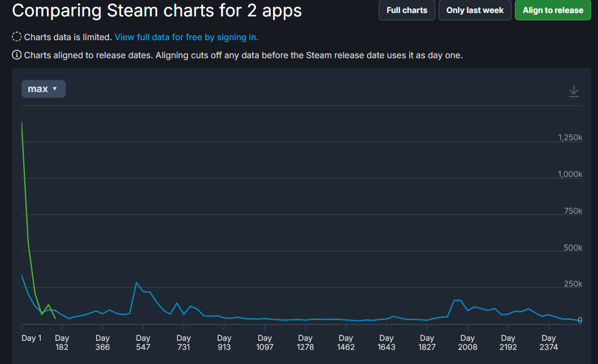Click the Day 1278 axis label

[305, 343]
